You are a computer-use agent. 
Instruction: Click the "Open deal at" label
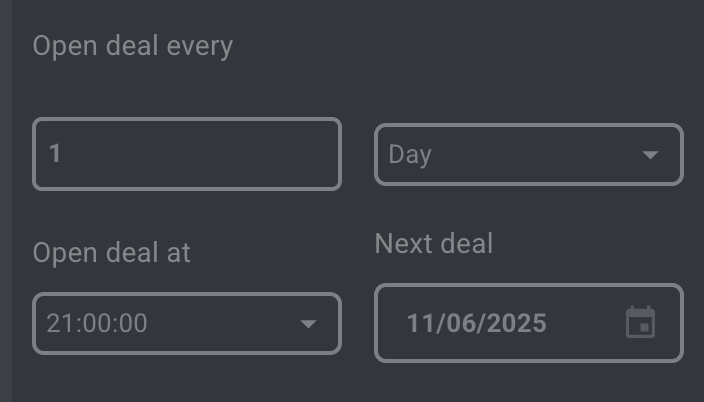point(111,253)
